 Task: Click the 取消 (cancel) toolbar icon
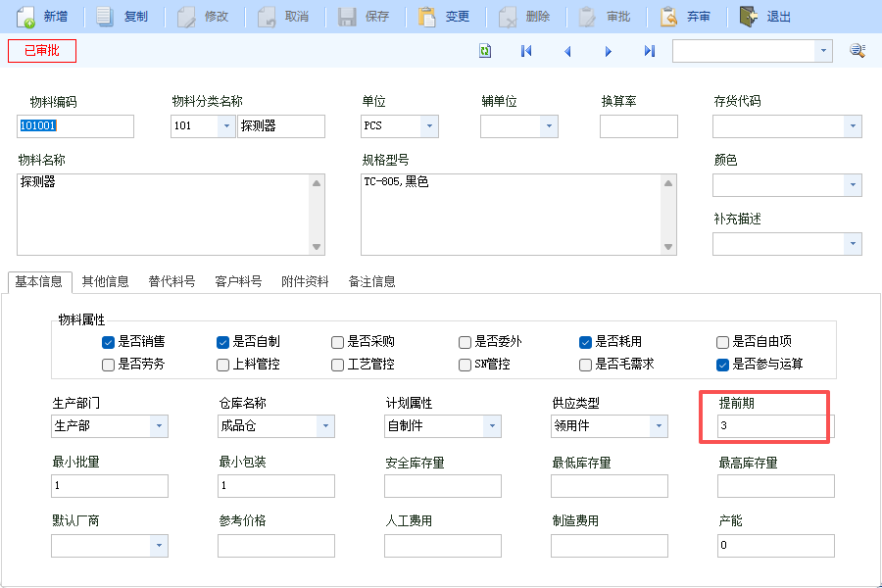(x=267, y=17)
